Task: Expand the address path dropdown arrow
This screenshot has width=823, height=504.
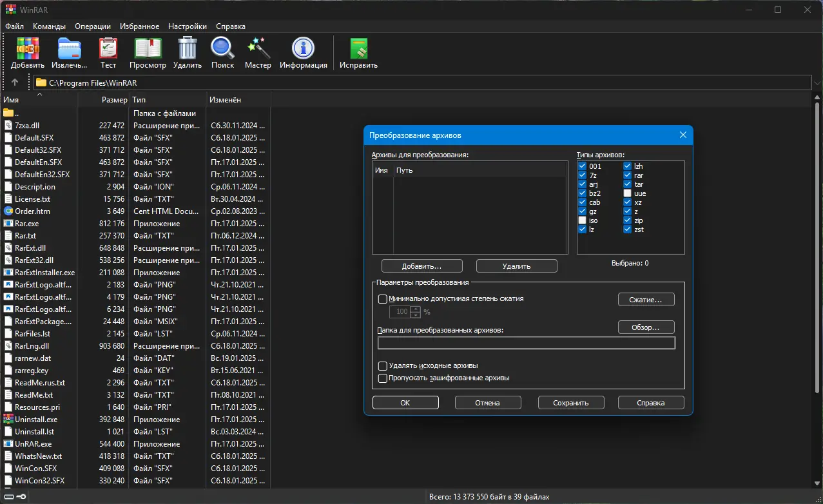Action: (817, 82)
